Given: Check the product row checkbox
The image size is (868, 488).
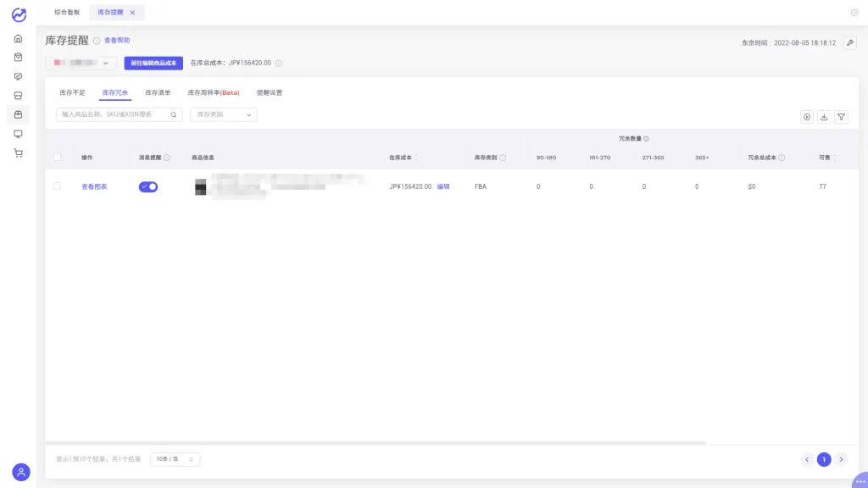Looking at the screenshot, I should (57, 186).
